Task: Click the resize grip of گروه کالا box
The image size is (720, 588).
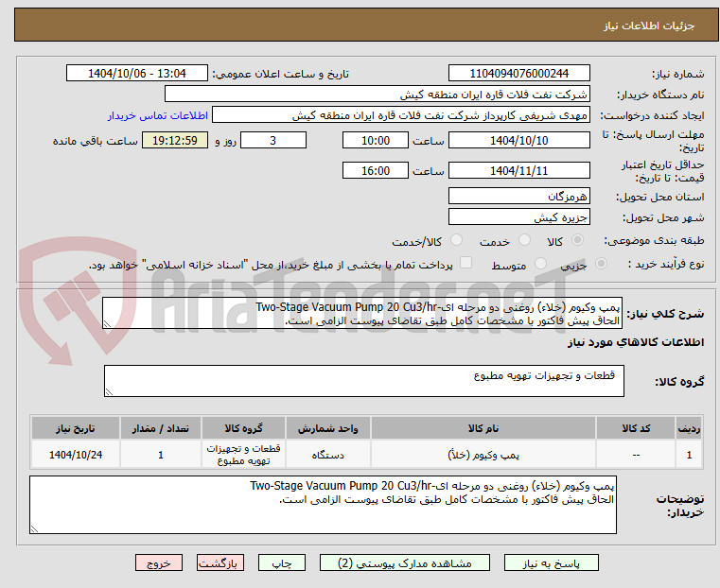Action: pos(110,391)
